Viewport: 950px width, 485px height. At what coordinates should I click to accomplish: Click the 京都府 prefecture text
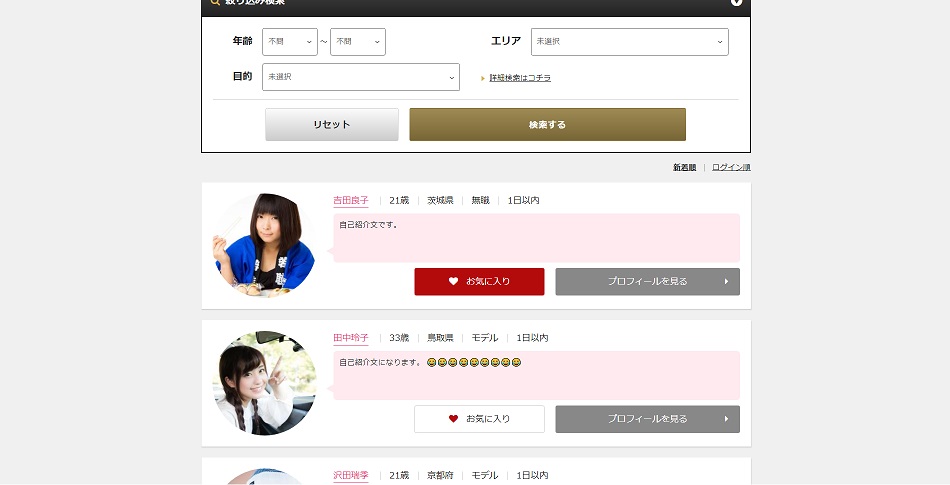[440, 475]
